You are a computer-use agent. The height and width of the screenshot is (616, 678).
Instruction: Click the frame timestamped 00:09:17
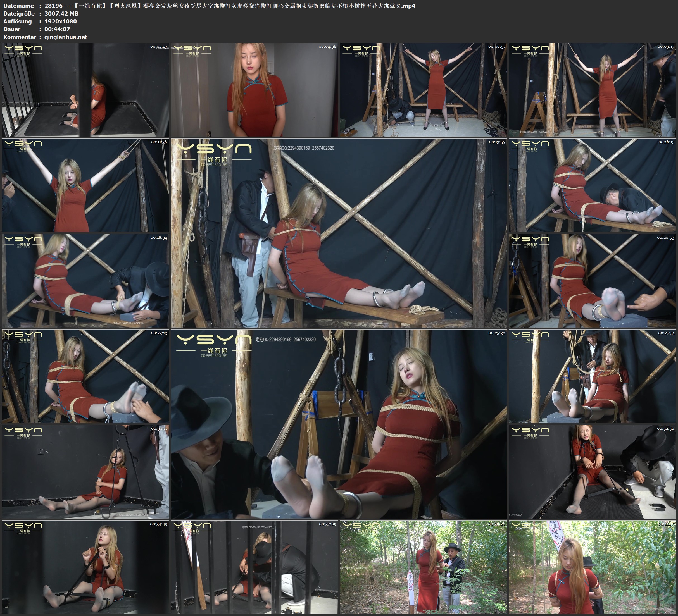tap(592, 89)
